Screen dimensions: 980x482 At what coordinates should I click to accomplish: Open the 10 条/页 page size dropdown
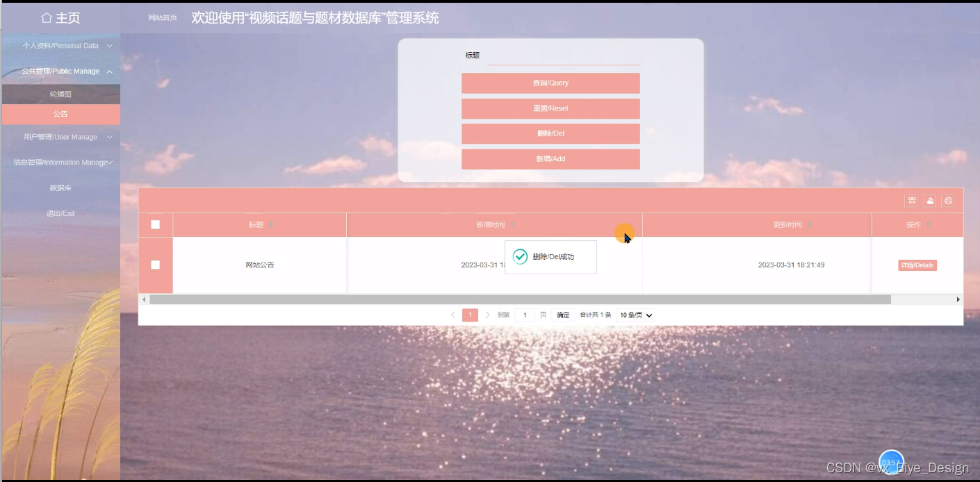point(636,315)
